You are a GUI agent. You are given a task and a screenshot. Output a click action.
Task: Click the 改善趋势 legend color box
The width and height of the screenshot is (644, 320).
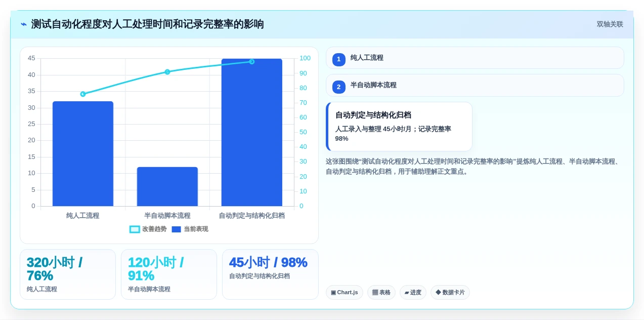coord(135,229)
